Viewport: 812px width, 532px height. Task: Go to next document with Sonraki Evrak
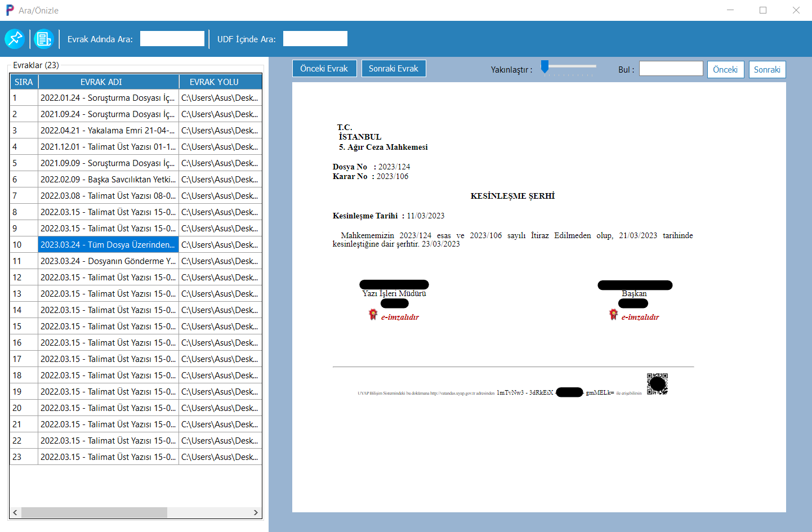tap(394, 69)
